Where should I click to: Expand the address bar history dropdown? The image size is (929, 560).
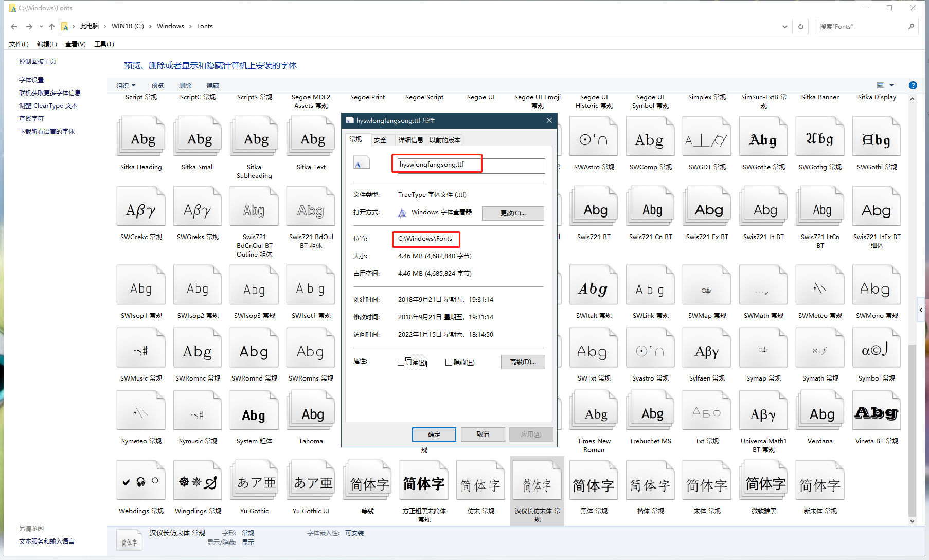[784, 26]
